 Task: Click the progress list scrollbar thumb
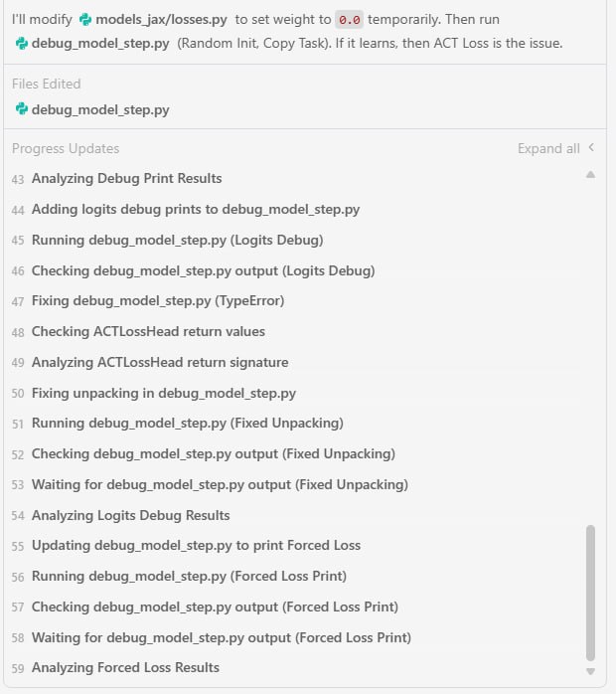click(590, 594)
